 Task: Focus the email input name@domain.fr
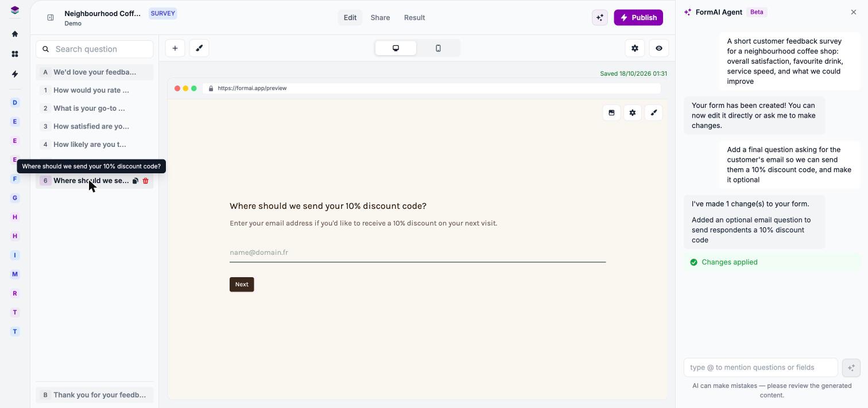[x=417, y=252]
